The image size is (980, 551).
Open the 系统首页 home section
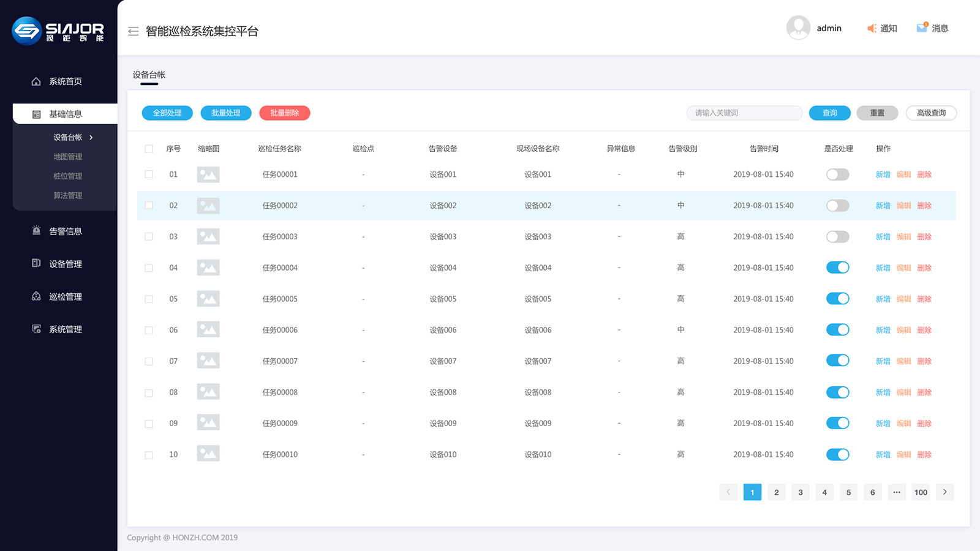(x=64, y=81)
